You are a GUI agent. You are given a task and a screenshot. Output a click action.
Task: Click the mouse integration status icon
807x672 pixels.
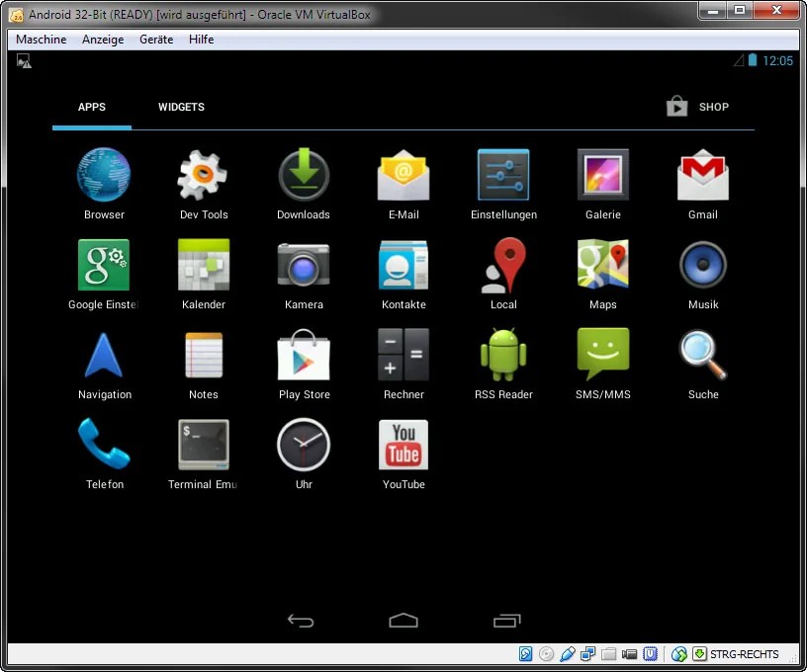[x=678, y=654]
